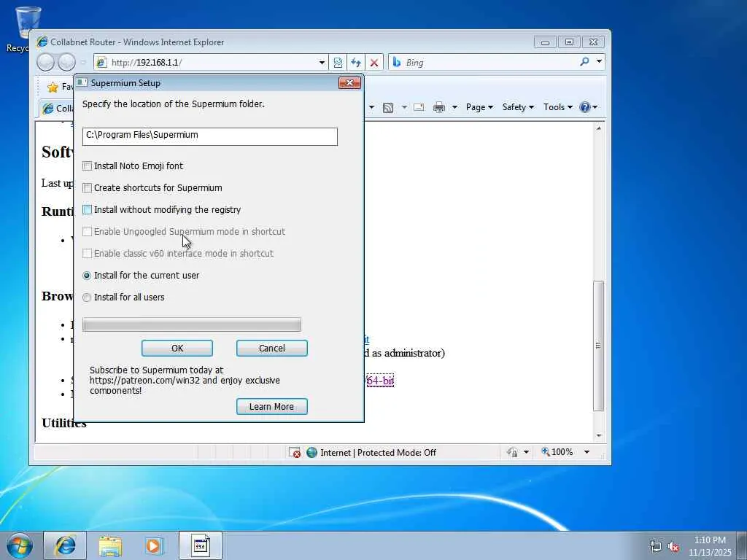The width and height of the screenshot is (747, 560).
Task: Click the taskbar clock showing 1:10 PM
Action: (709, 546)
